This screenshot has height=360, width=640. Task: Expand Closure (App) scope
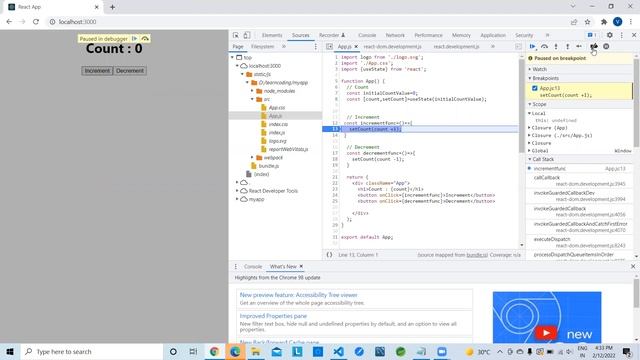(530, 128)
